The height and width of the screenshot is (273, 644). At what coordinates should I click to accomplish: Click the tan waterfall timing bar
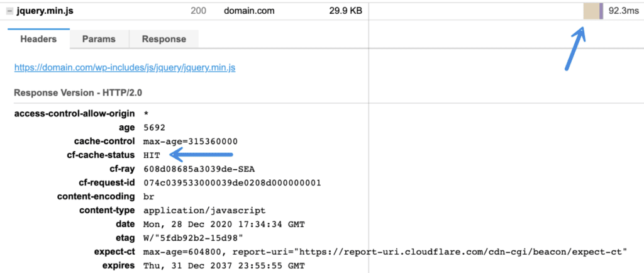[591, 11]
